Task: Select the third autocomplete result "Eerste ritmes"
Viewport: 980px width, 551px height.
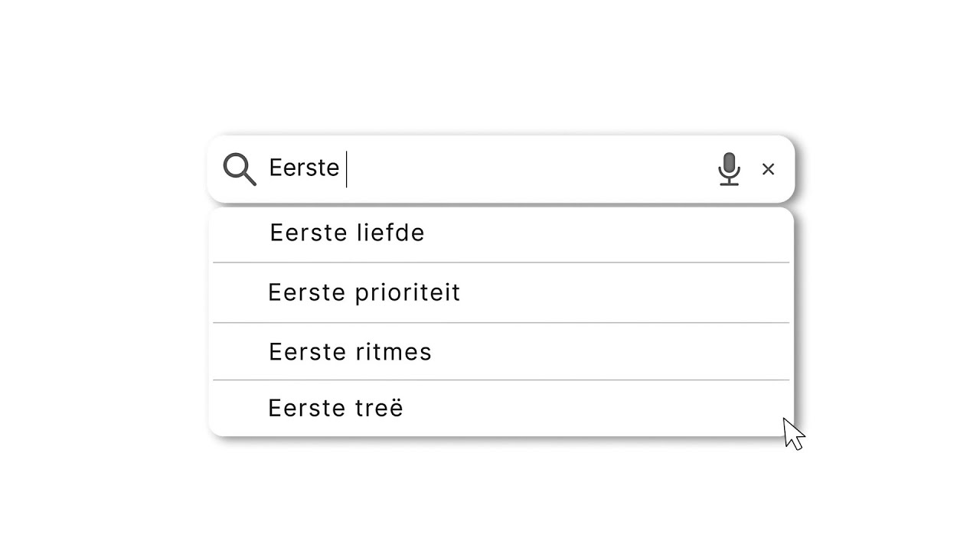Action: pos(350,352)
